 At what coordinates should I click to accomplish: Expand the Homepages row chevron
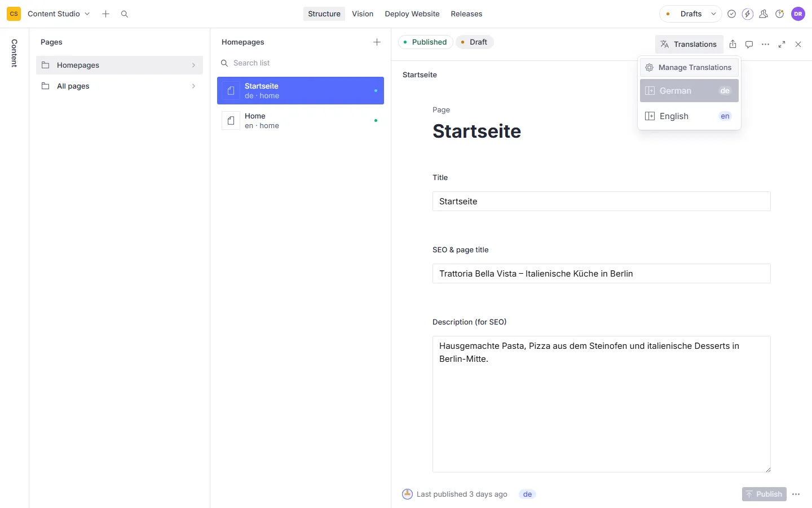click(193, 65)
